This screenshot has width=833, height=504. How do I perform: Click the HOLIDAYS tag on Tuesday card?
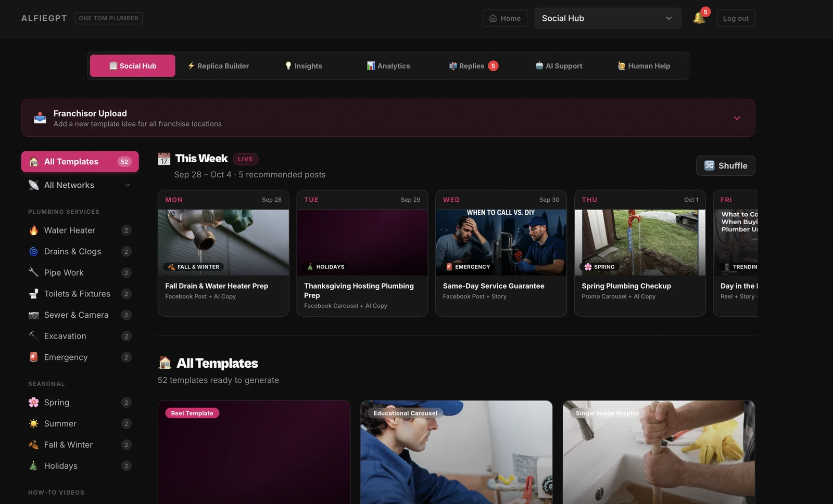[325, 267]
